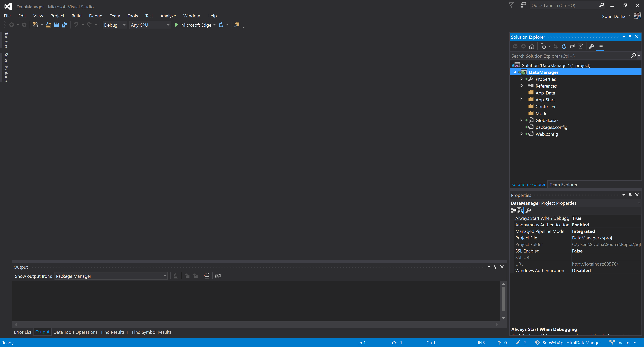
Task: Click the Open File toolbar icon
Action: 48,25
